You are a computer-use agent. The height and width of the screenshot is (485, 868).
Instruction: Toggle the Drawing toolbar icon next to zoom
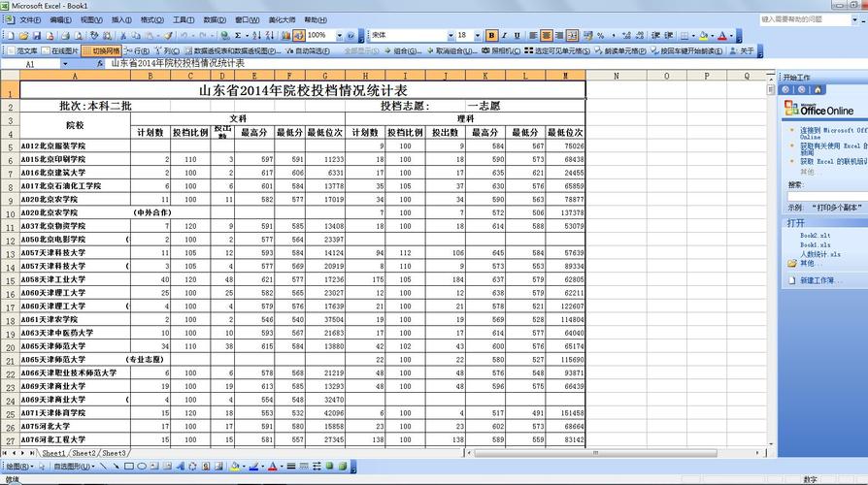(x=299, y=35)
